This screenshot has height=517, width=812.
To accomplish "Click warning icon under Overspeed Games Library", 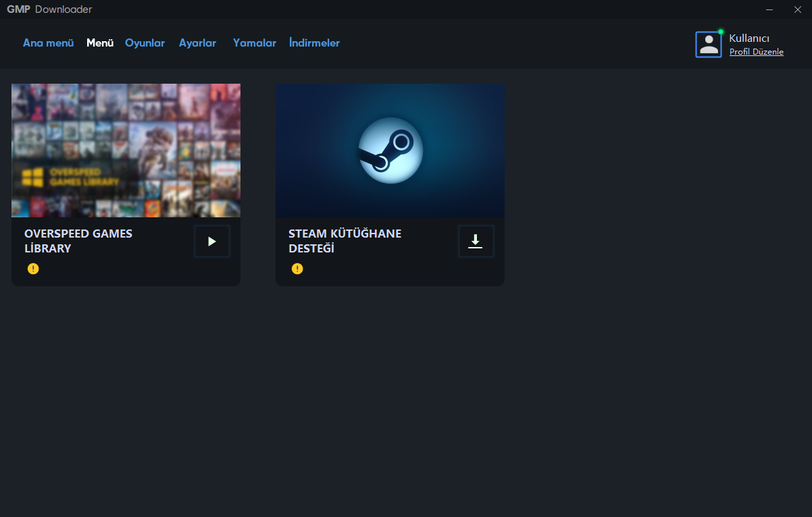I will tap(33, 269).
